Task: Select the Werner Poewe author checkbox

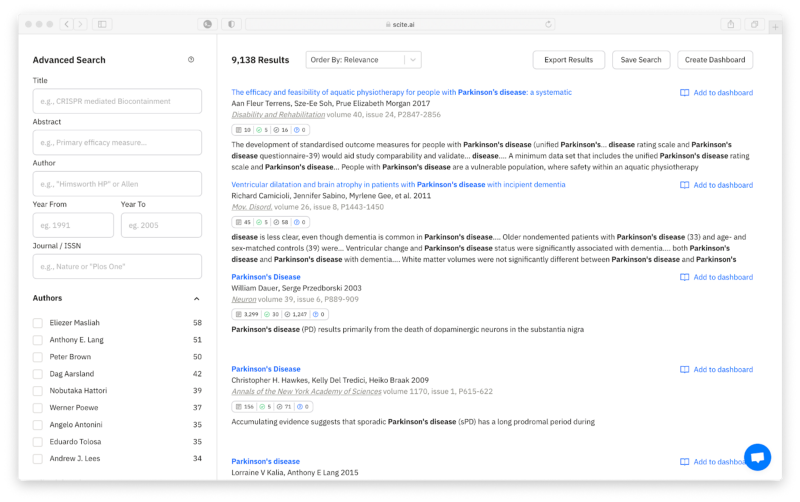Action: [38, 408]
